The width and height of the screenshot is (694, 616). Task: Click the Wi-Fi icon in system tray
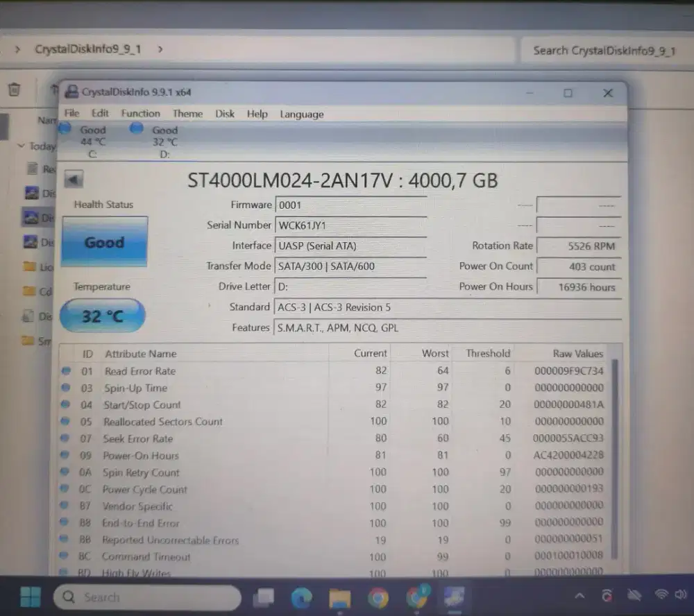coord(661,594)
